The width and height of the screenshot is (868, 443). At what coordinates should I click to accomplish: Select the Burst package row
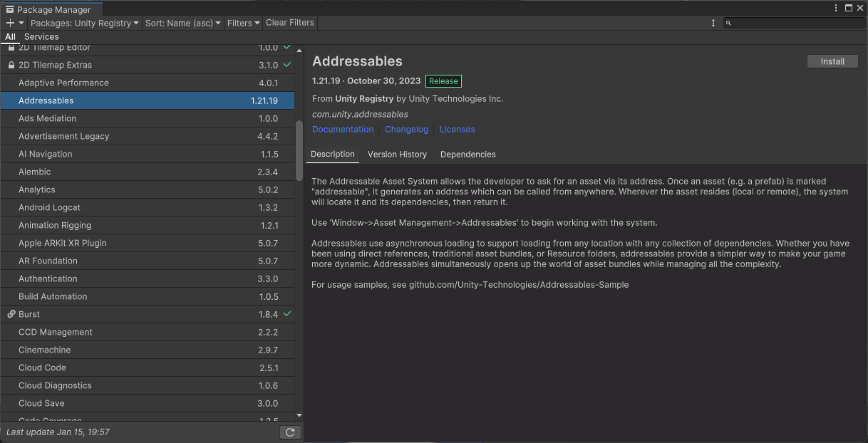[147, 314]
